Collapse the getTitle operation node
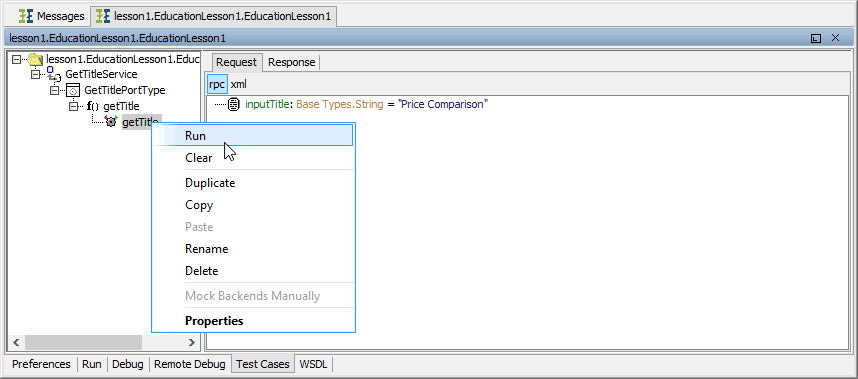 pyautogui.click(x=74, y=106)
